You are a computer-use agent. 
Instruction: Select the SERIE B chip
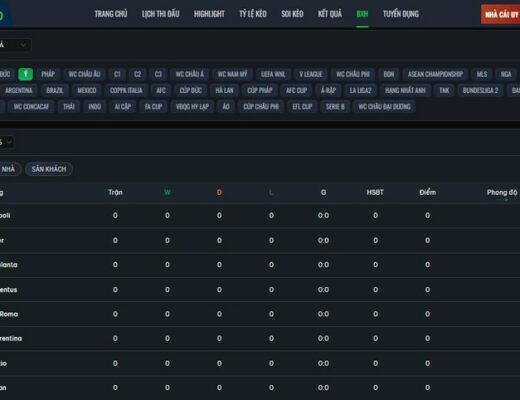pos(335,107)
